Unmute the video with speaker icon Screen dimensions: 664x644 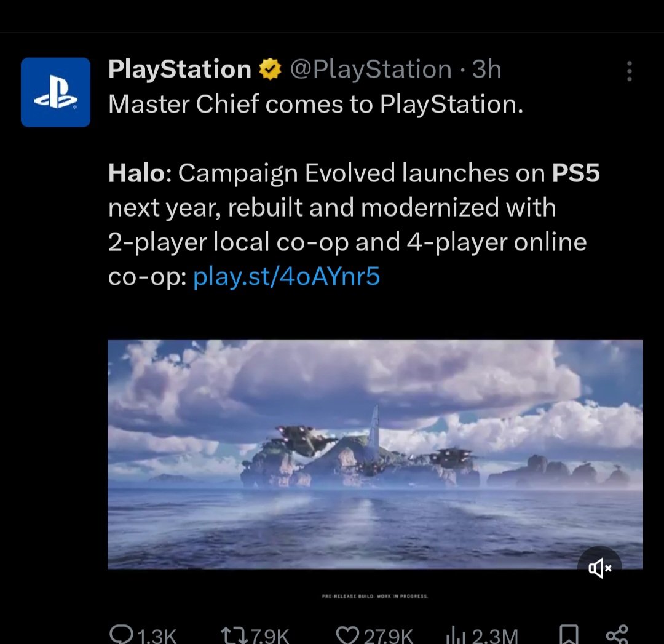click(x=599, y=568)
